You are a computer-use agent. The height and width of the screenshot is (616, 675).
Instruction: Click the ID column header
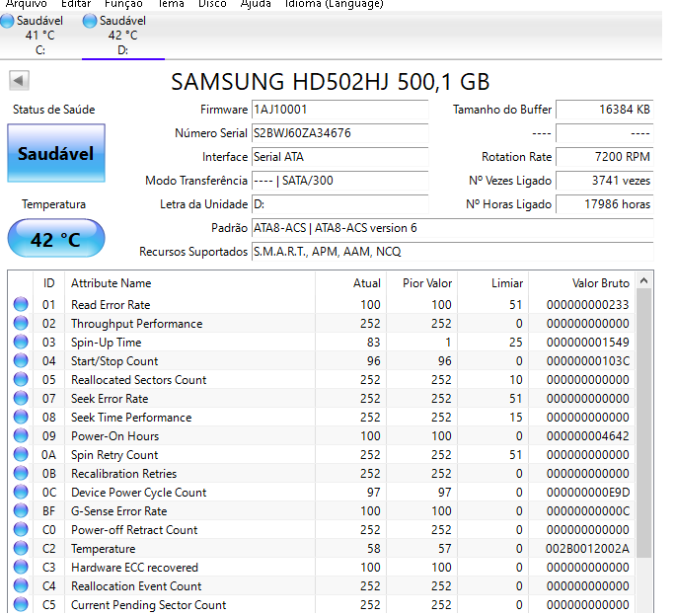tap(48, 283)
